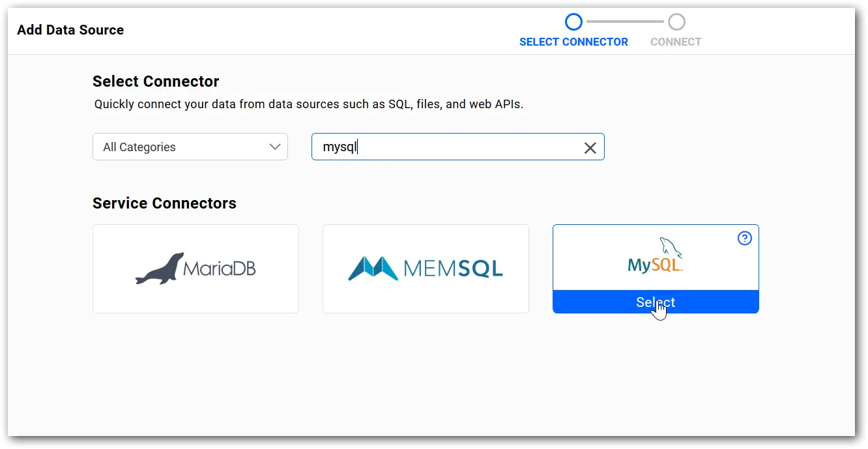The height and width of the screenshot is (449, 868).
Task: Click the progress line between steps
Action: 624,22
